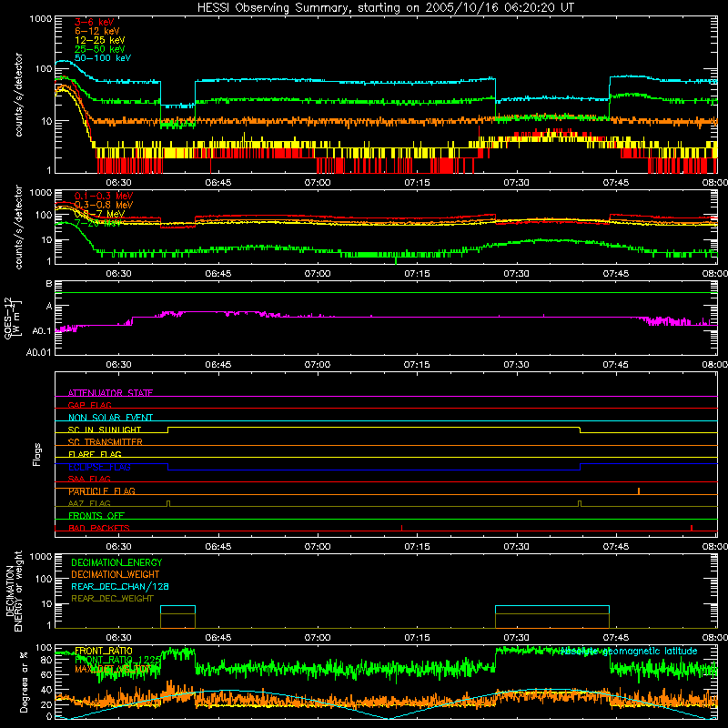Click the 06:45 tick label under GOES plot
The height and width of the screenshot is (728, 728).
click(218, 365)
